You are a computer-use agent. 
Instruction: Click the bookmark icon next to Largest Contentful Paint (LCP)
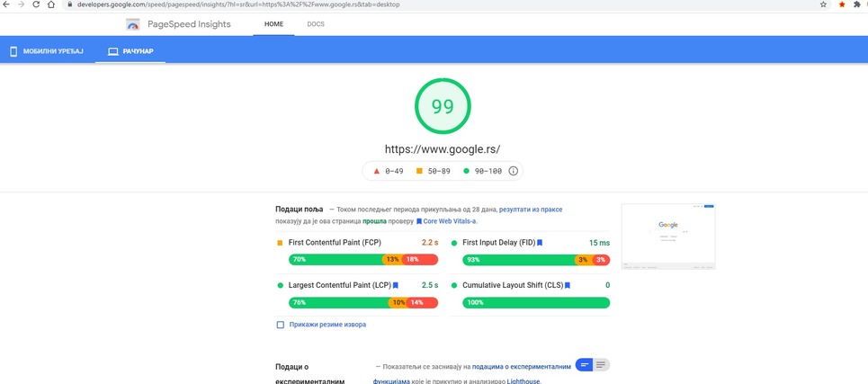395,285
